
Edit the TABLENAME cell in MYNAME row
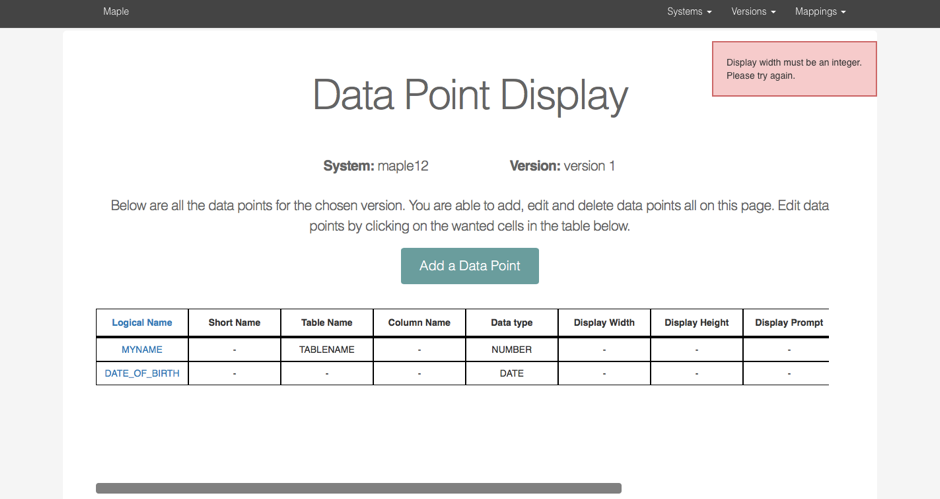click(327, 350)
